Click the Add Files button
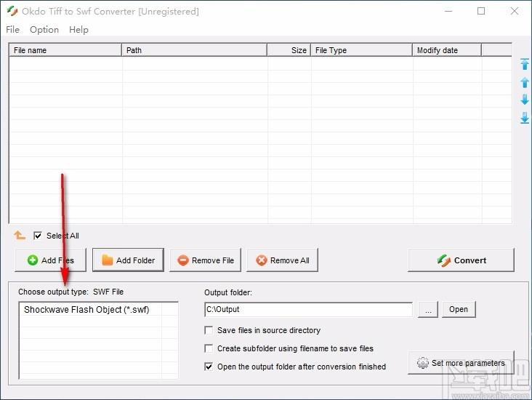The width and height of the screenshot is (532, 400). pyautogui.click(x=51, y=260)
